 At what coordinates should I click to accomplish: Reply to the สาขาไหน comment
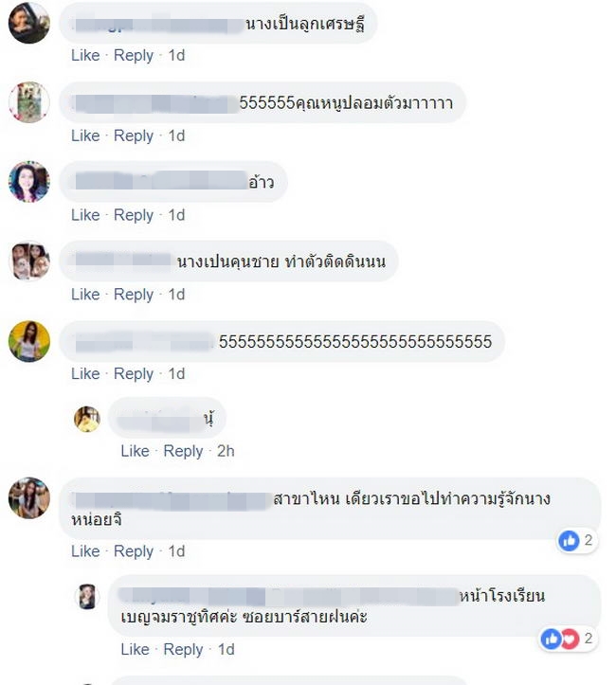click(134, 551)
